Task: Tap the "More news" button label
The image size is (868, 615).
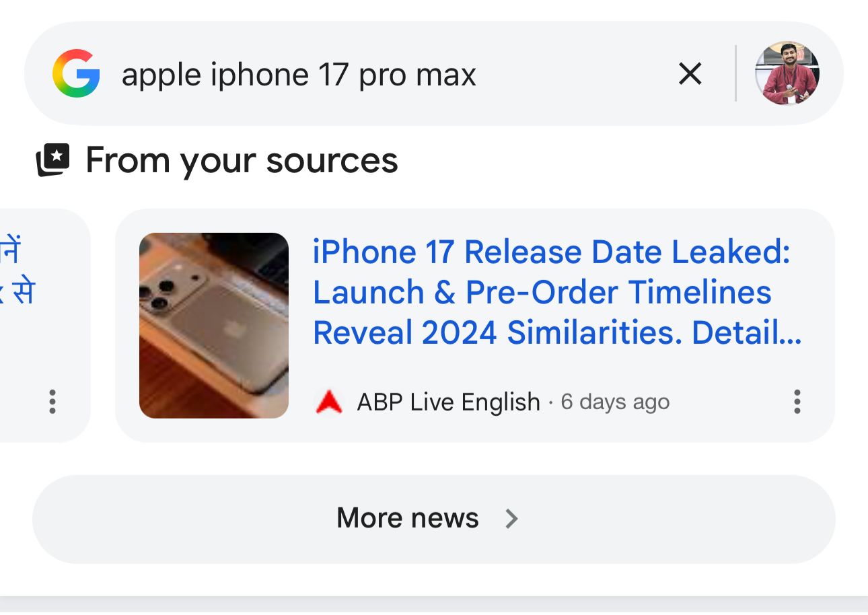Action: [x=408, y=519]
